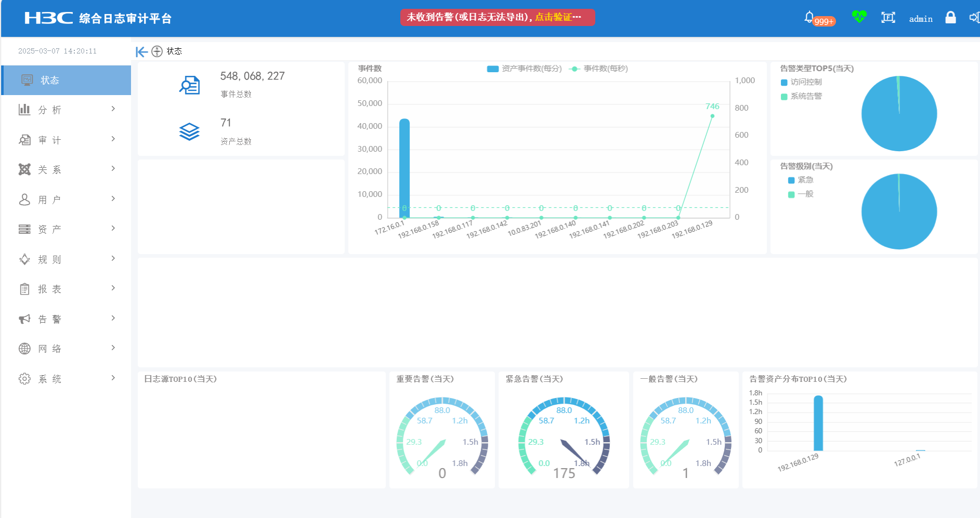980x518 pixels.
Task: Click the alarm bell notification icon
Action: click(809, 17)
